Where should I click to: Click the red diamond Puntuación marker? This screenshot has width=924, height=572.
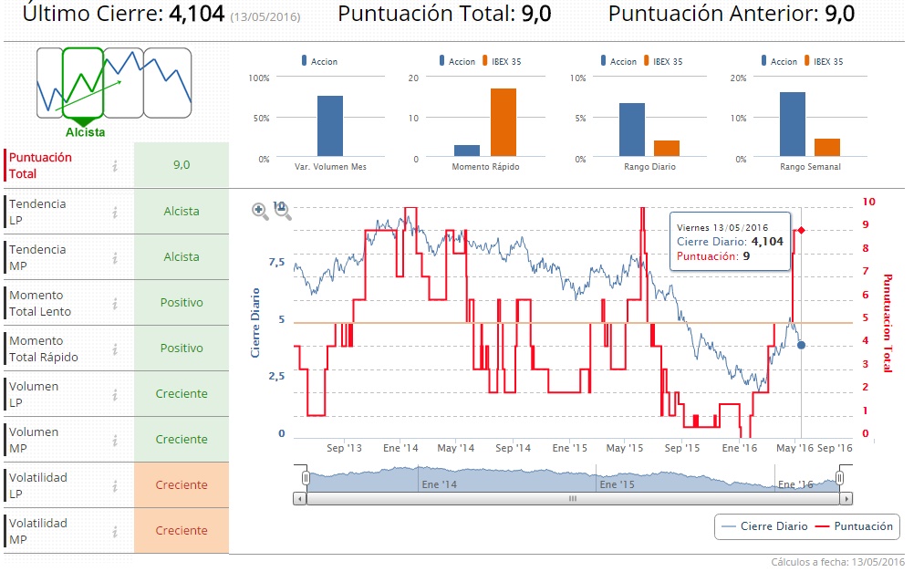pyautogui.click(x=801, y=230)
